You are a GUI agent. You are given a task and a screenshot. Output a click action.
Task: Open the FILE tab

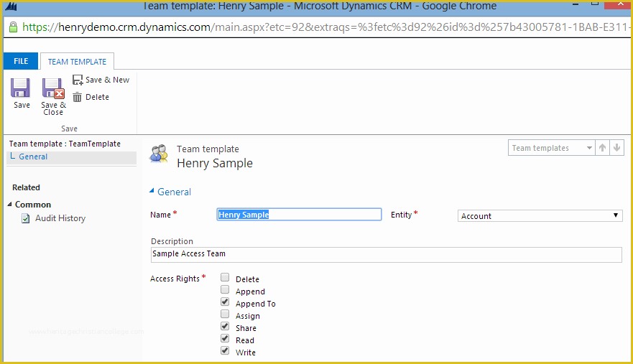21,61
